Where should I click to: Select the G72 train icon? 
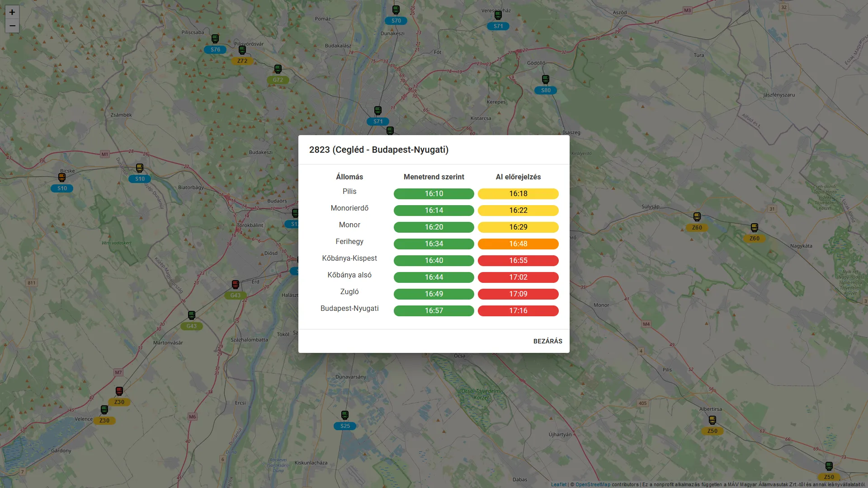tap(278, 69)
